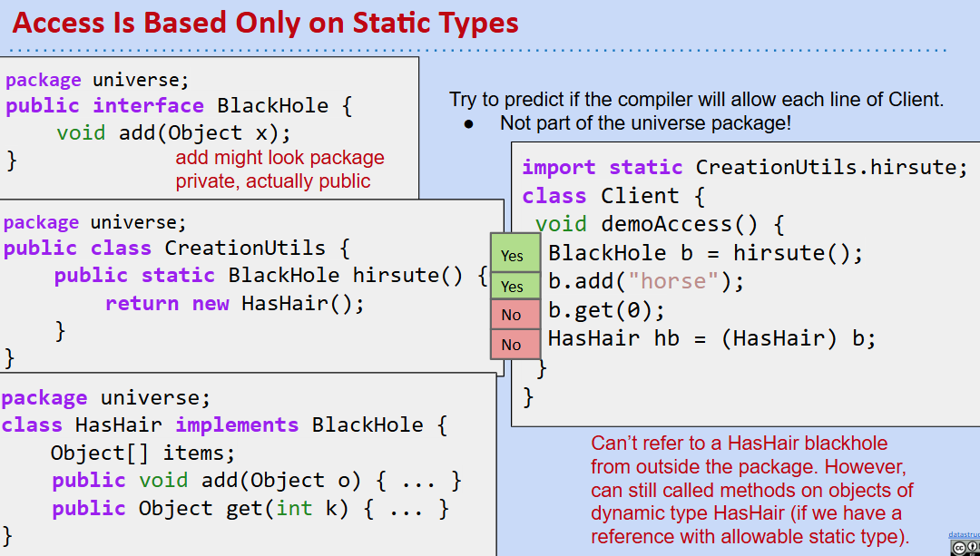Click the slide title 'Access Is Based Only on Static Types'
980x556 pixels.
point(266,23)
